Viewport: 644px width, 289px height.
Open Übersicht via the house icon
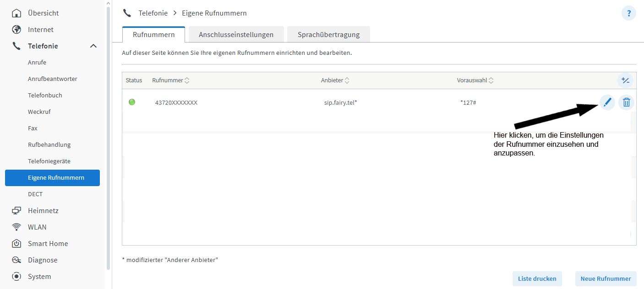point(16,13)
